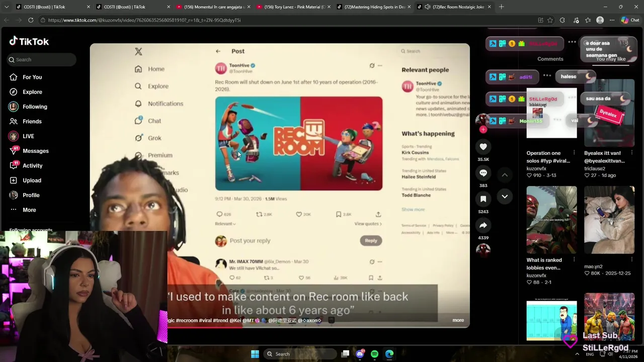This screenshot has height=362, width=644.
Task: Switch to 'Tory Lanez - Pink Material' tab
Action: tap(294, 7)
